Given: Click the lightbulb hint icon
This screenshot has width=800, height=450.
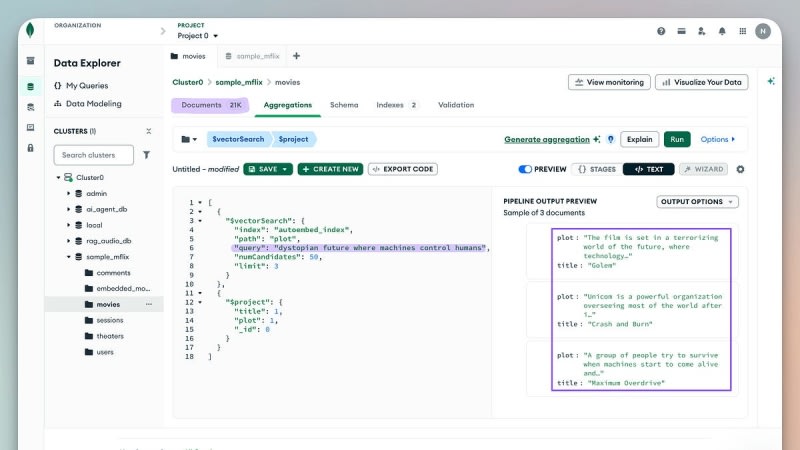Looking at the screenshot, I should click(x=610, y=139).
